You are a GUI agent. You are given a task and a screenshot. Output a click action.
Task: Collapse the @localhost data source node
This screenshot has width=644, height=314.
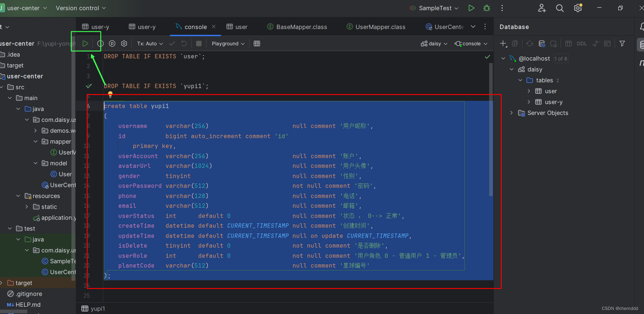(503, 58)
